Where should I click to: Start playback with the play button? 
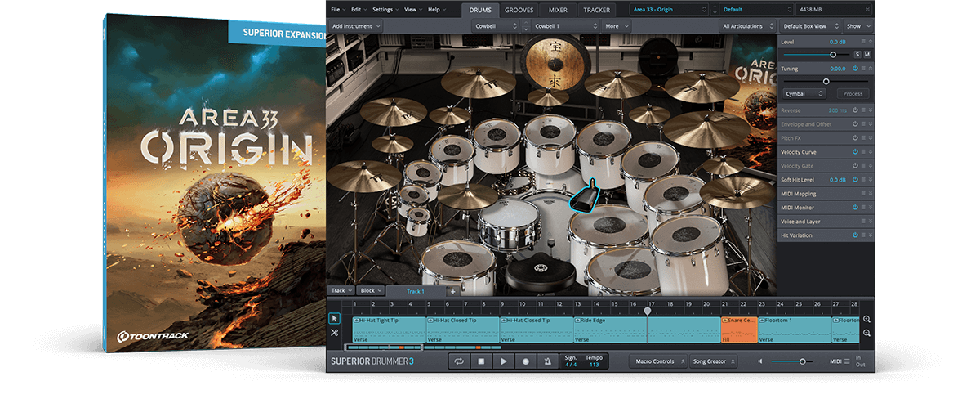(503, 361)
